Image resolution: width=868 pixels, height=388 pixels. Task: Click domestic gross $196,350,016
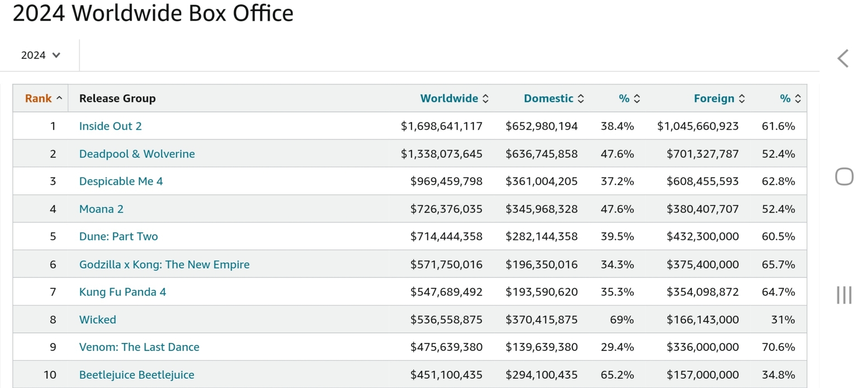[x=542, y=265]
